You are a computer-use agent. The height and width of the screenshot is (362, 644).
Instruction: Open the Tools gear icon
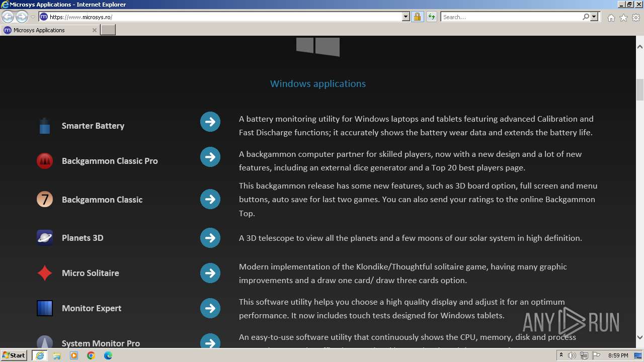point(636,18)
